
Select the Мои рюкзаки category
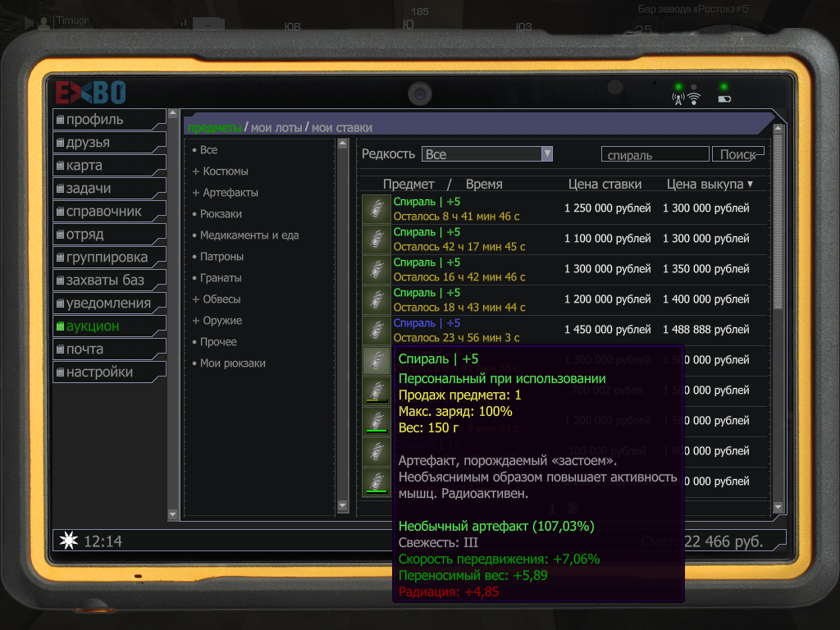(x=229, y=363)
